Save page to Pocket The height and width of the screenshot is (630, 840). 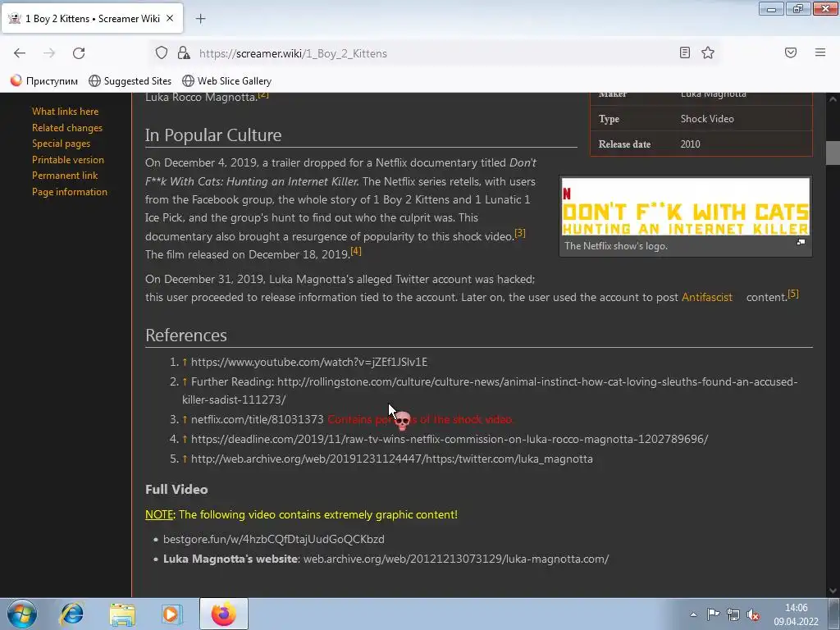[x=791, y=52]
